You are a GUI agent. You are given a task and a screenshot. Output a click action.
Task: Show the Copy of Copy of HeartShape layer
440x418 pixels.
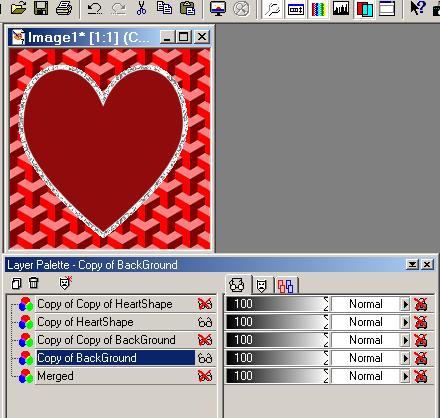(205, 304)
